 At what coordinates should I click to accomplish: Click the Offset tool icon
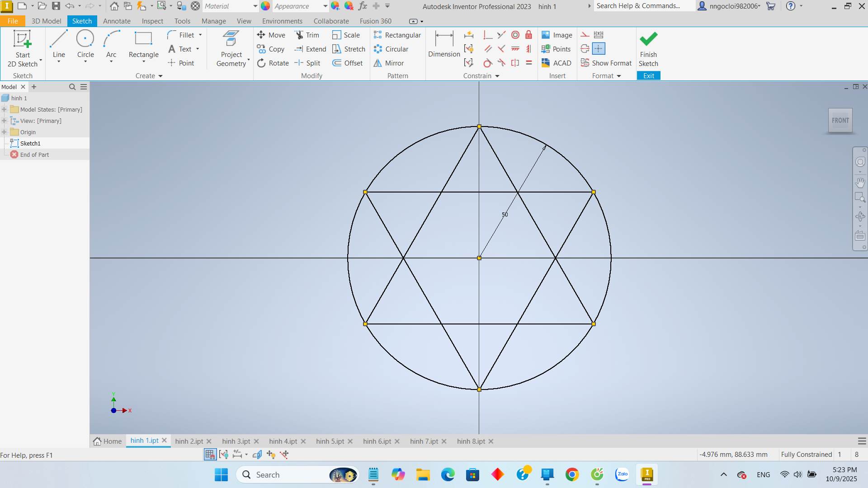tap(337, 63)
